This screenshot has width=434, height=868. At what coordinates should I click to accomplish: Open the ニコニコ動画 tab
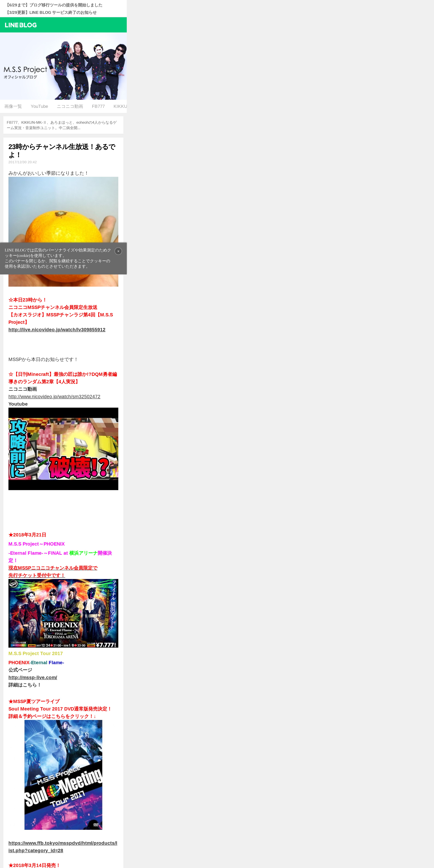pos(70,106)
